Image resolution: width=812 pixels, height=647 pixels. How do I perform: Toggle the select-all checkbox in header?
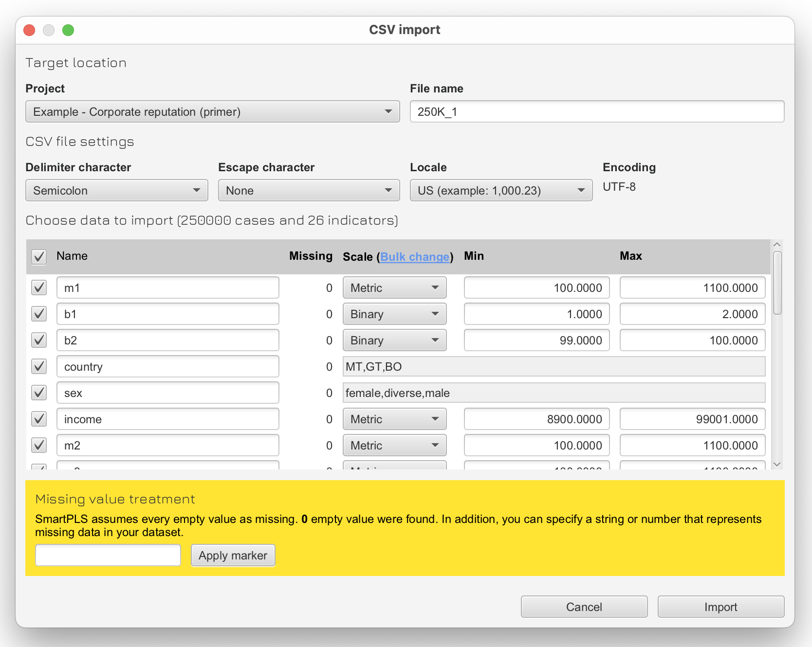pyautogui.click(x=39, y=256)
